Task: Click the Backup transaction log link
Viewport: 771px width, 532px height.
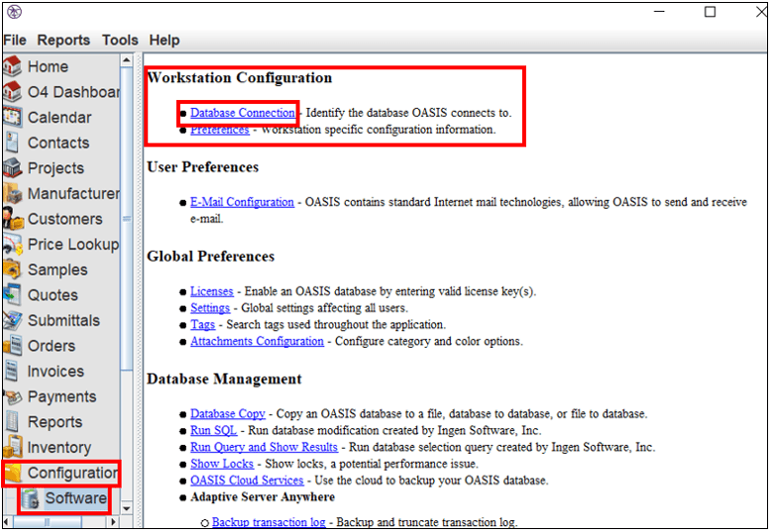Action: click(269, 522)
